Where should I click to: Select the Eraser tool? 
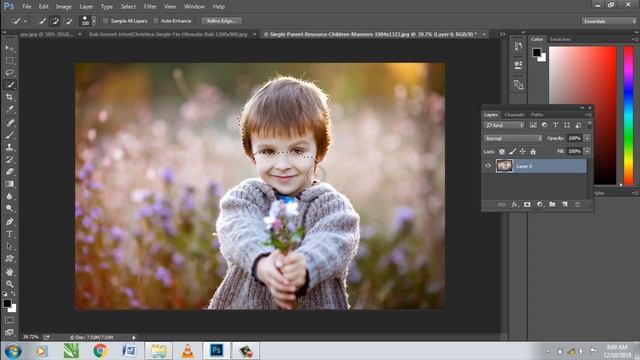pyautogui.click(x=9, y=171)
